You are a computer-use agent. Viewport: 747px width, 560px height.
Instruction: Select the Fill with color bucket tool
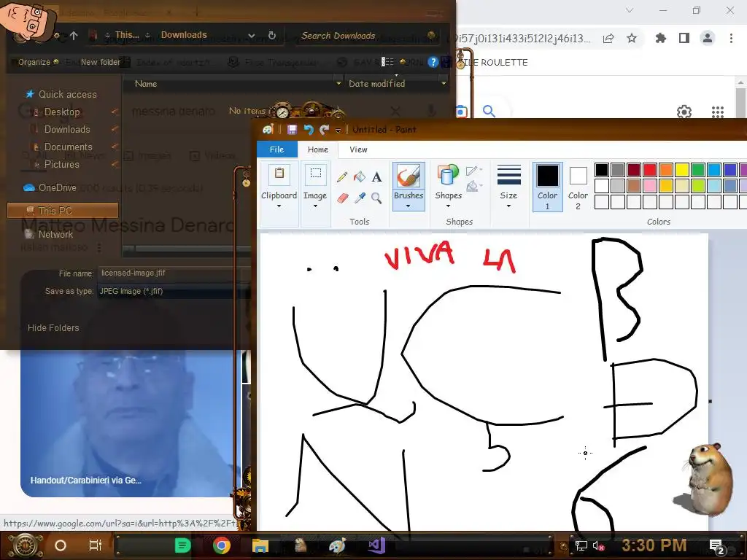click(359, 177)
